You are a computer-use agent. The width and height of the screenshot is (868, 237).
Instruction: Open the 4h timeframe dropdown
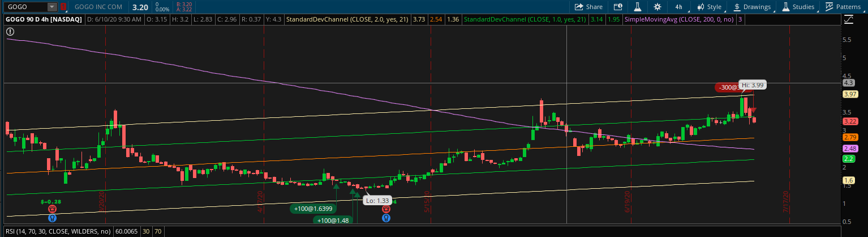(x=678, y=7)
